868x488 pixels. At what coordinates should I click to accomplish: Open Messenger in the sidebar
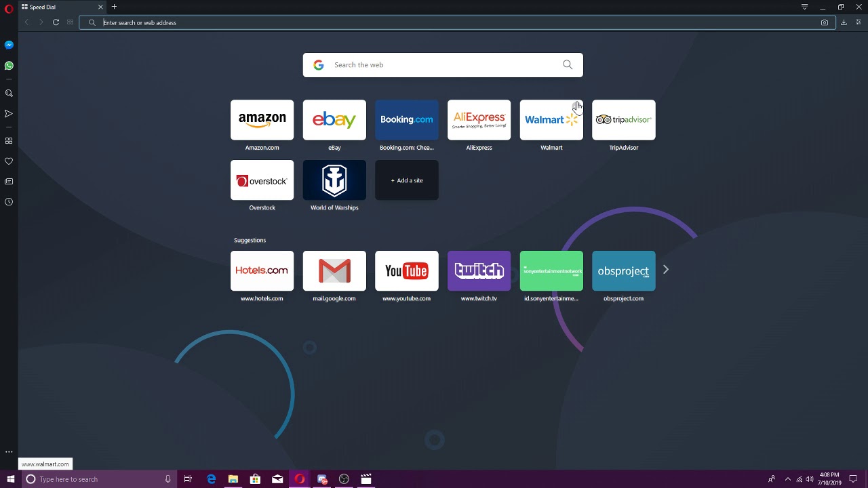(x=9, y=45)
